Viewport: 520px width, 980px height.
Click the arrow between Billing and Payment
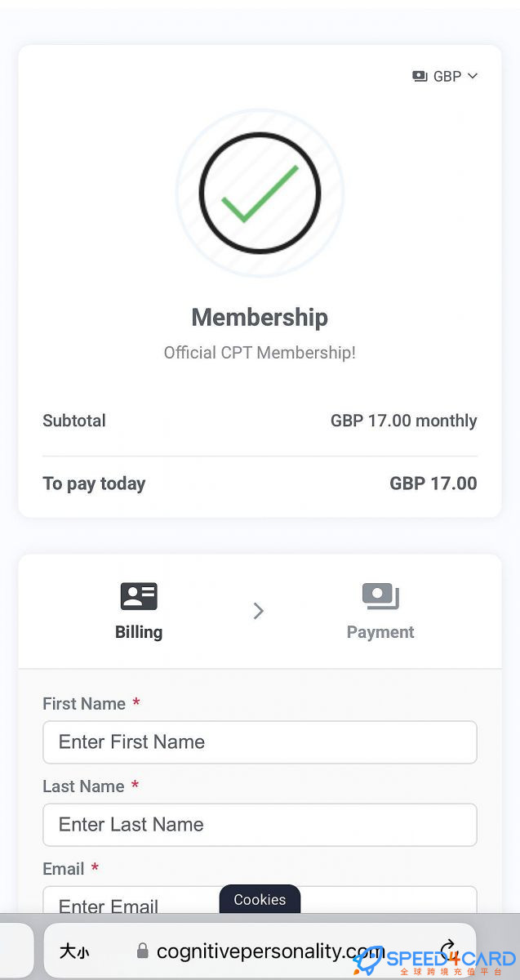pos(259,611)
